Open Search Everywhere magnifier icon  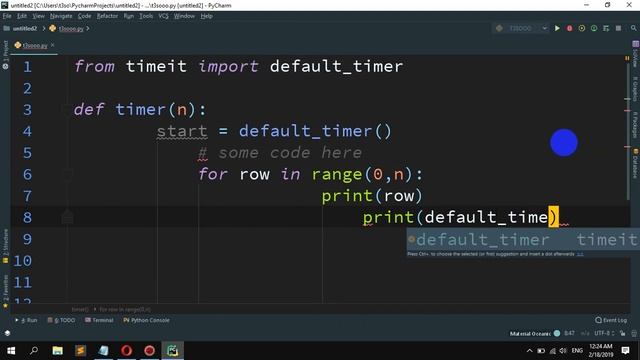click(633, 28)
